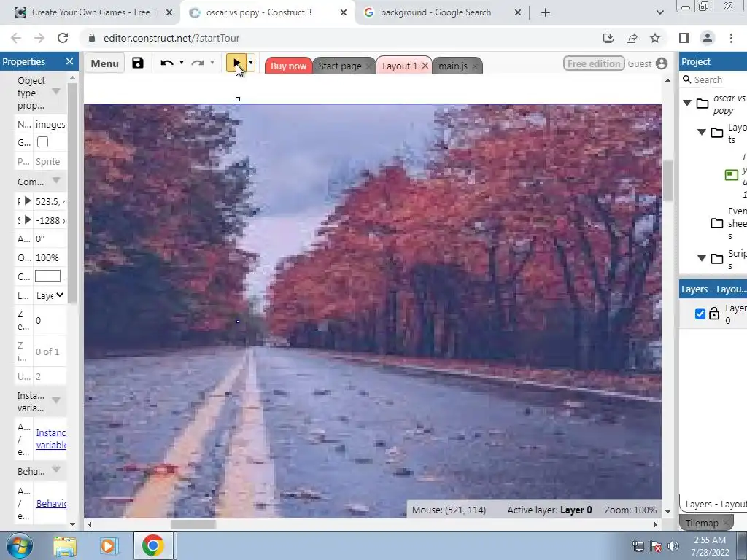Image resolution: width=747 pixels, height=560 pixels.
Task: Open the Menu button
Action: pyautogui.click(x=105, y=63)
